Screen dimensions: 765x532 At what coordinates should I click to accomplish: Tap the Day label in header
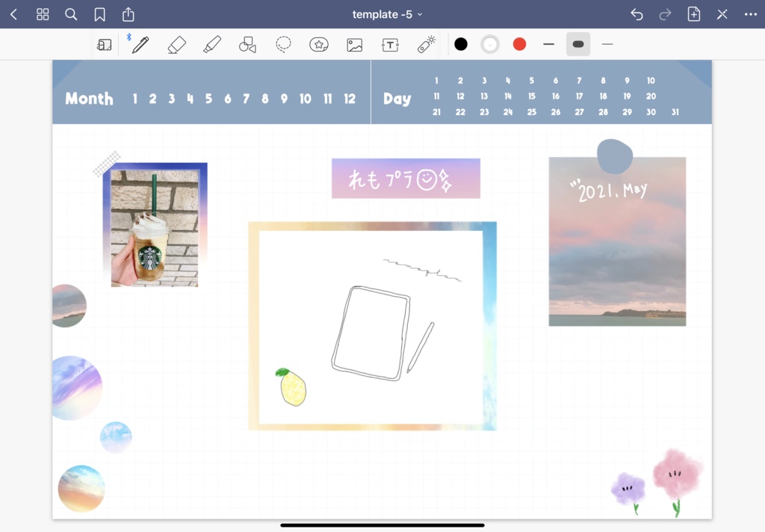[397, 99]
